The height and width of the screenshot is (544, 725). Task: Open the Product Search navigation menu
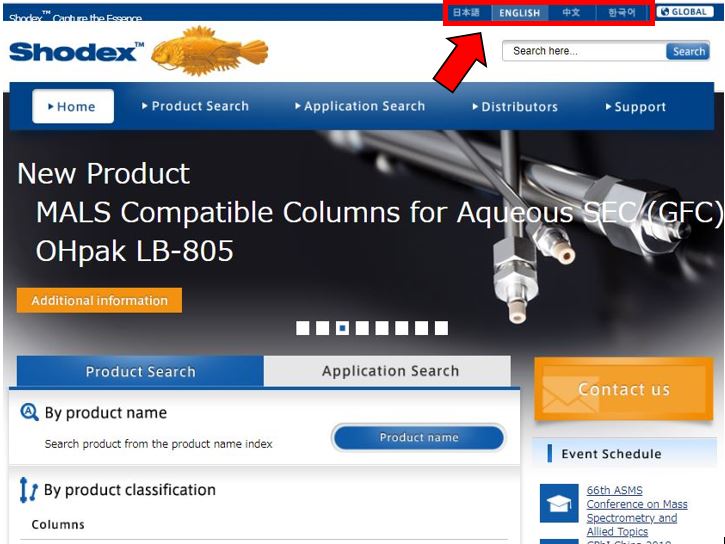point(195,106)
